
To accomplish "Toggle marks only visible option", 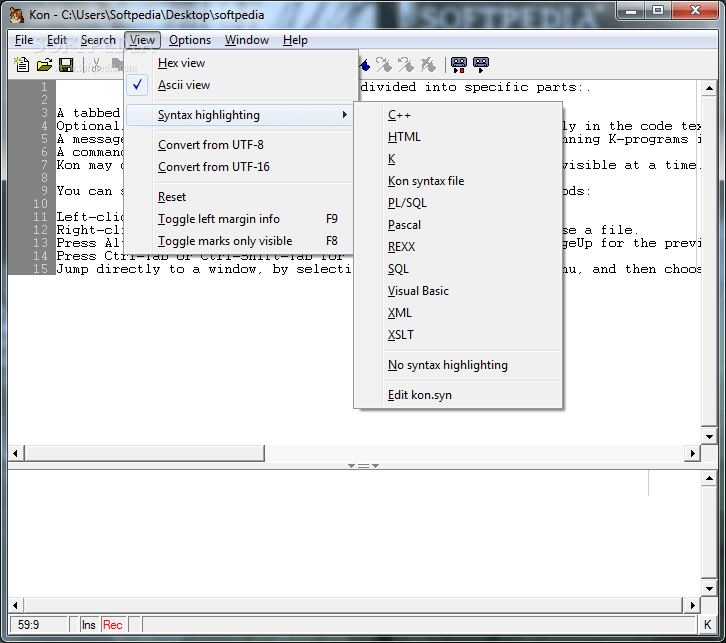I will click(x=239, y=241).
